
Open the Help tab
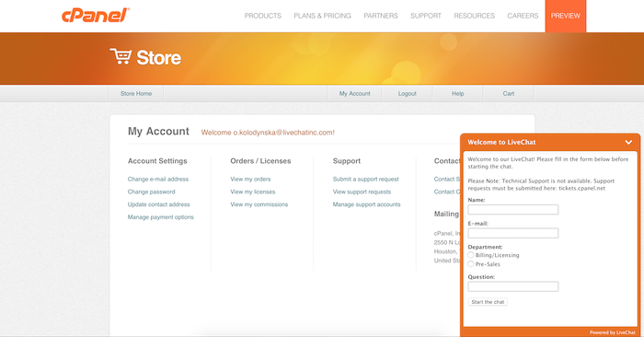click(x=458, y=94)
